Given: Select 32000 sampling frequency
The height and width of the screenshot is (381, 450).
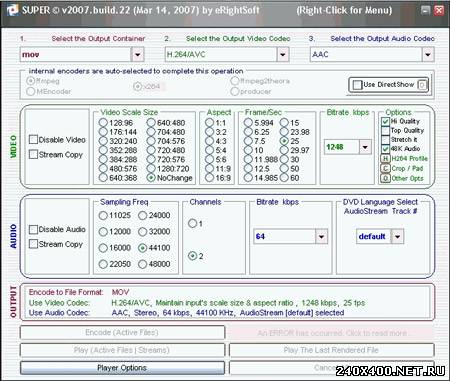Looking at the screenshot, I should coord(142,232).
